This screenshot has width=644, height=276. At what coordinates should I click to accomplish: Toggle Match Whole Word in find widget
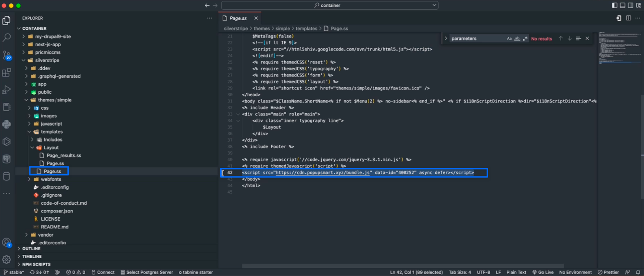pyautogui.click(x=517, y=38)
